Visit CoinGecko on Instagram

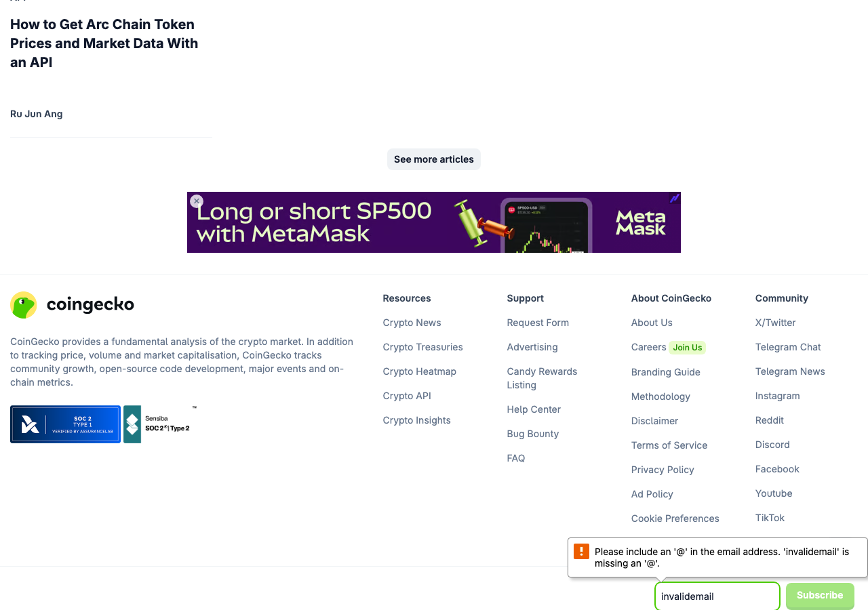click(x=778, y=396)
